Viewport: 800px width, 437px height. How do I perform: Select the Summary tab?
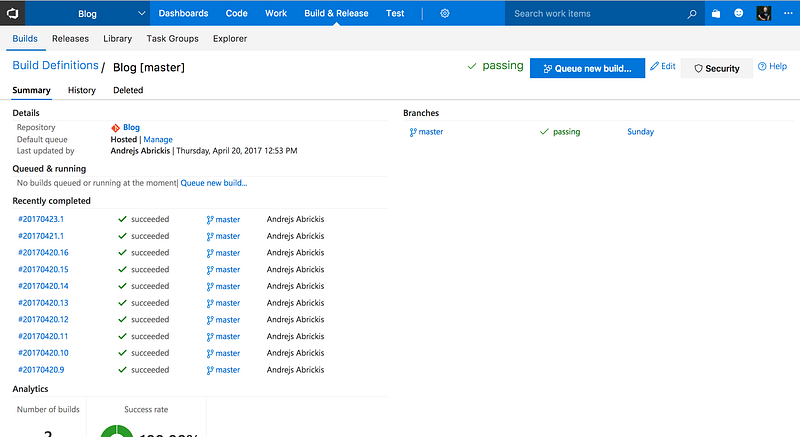[x=31, y=90]
